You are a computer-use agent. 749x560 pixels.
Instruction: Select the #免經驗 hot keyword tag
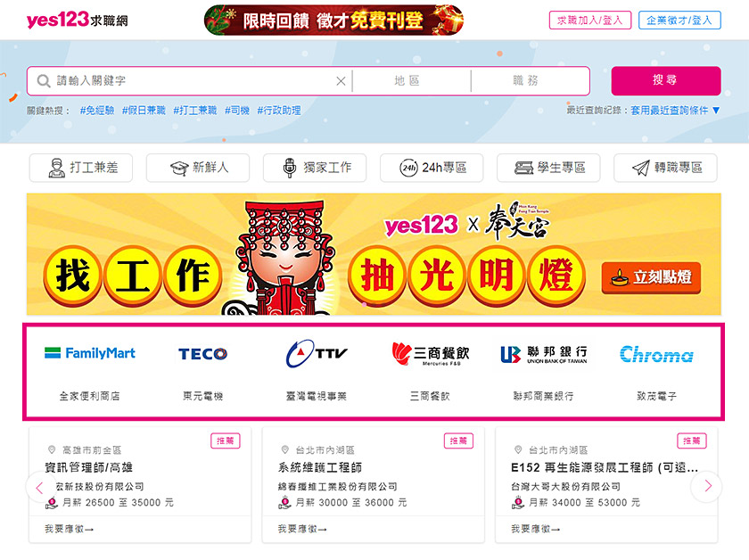click(x=97, y=111)
